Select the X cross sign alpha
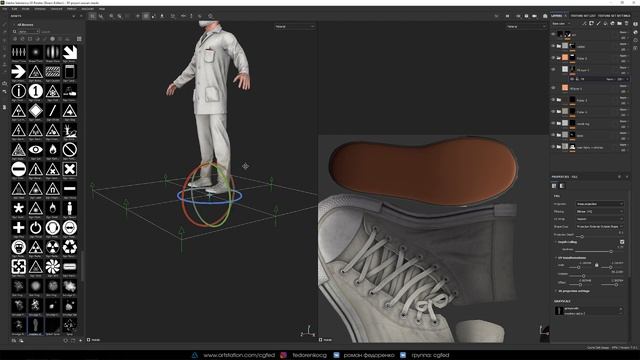The height and width of the screenshot is (360, 640). click(x=70, y=169)
